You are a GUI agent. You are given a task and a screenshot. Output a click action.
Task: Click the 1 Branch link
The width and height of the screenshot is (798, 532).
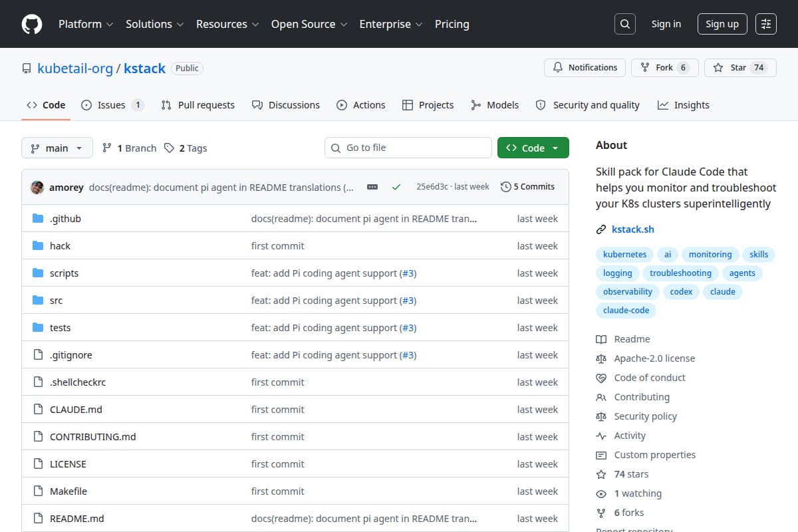coord(129,148)
